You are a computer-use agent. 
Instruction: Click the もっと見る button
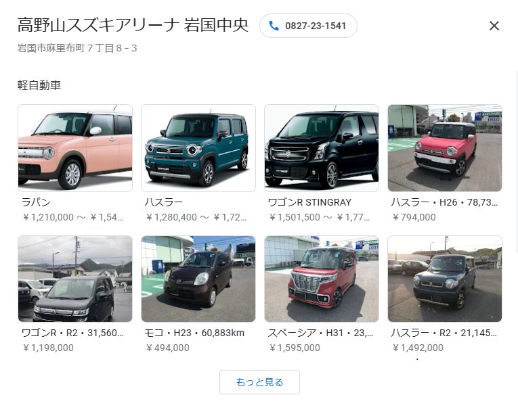tap(259, 382)
